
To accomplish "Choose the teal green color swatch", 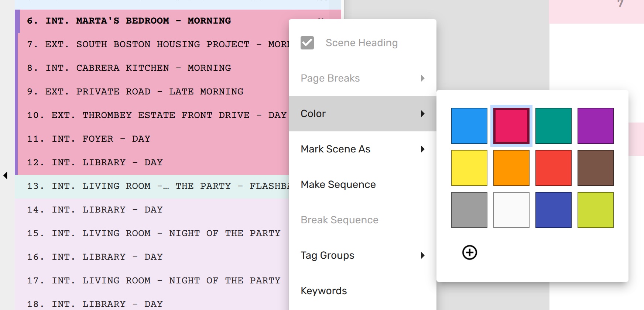I will tap(553, 126).
